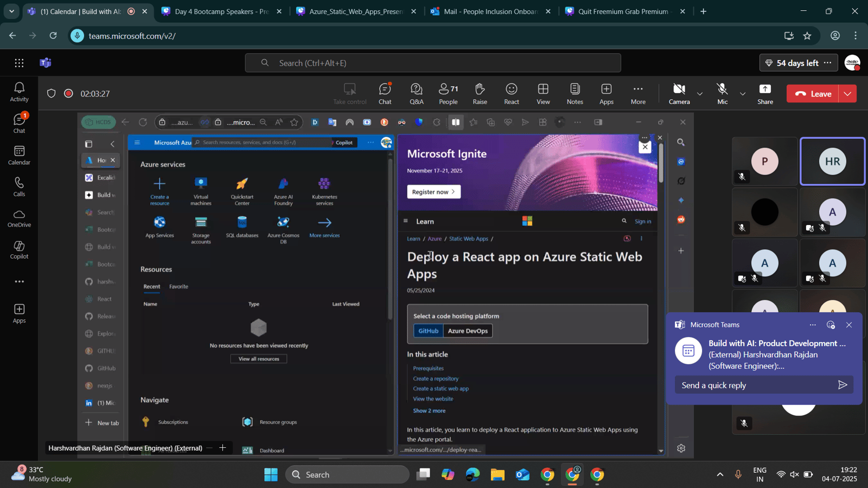Screen dimensions: 868x488
Task: Expand the Leave options dropdown
Action: click(x=847, y=94)
